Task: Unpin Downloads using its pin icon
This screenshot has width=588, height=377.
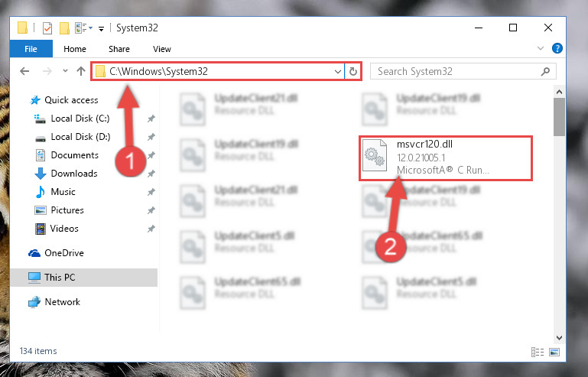Action: click(151, 174)
